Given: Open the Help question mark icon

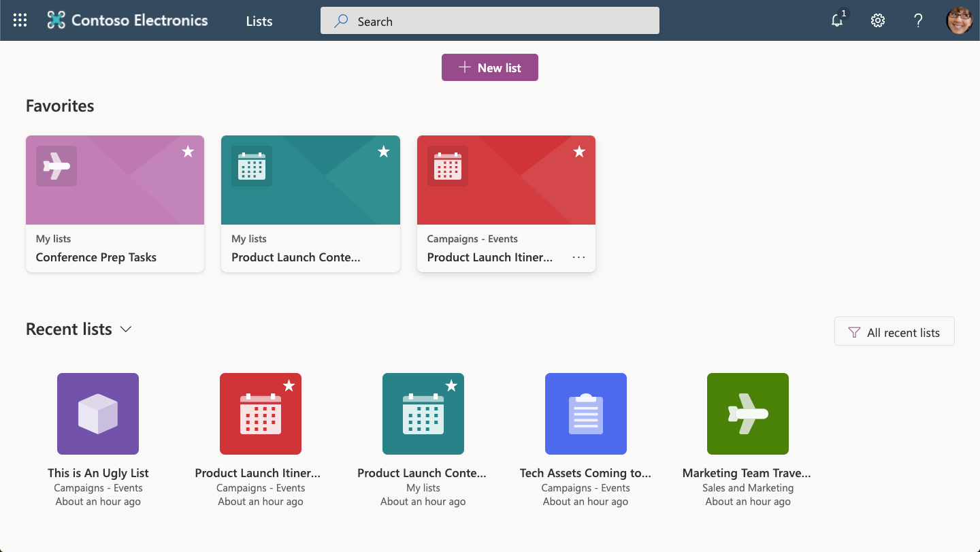Looking at the screenshot, I should 918,20.
